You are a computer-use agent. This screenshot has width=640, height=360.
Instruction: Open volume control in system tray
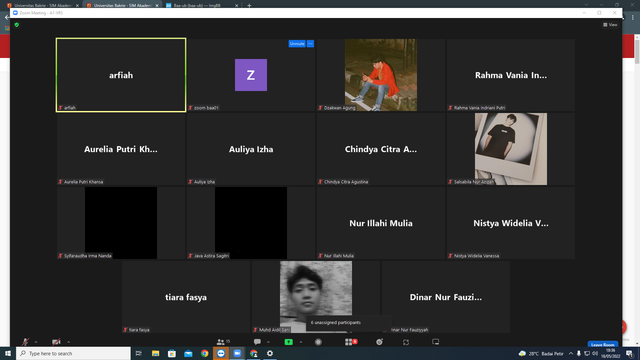click(x=595, y=353)
